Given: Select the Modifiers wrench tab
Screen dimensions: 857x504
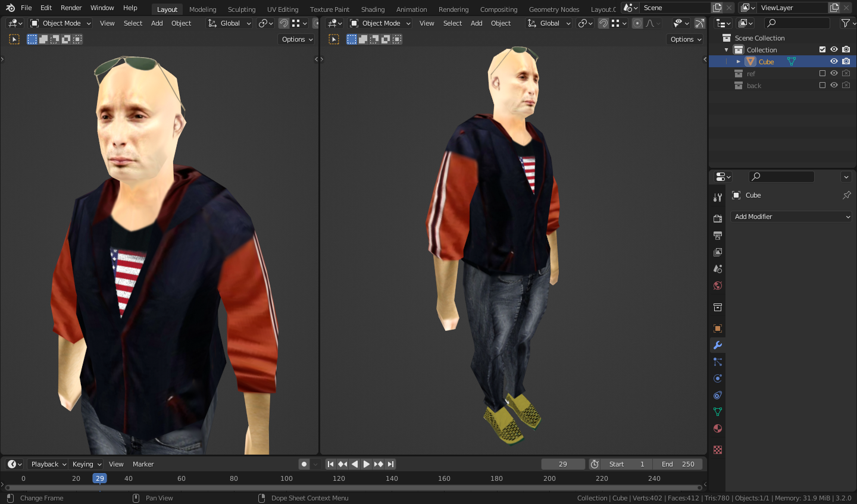Looking at the screenshot, I should [718, 345].
